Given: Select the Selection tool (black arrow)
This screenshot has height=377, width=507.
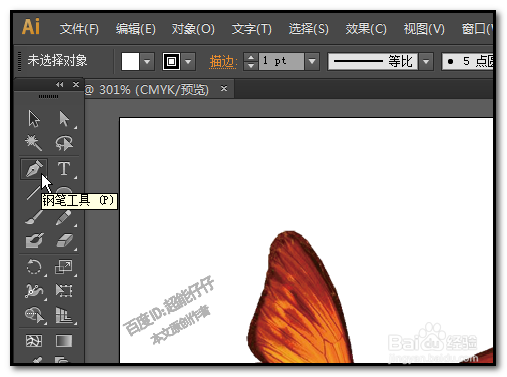Looking at the screenshot, I should point(34,119).
